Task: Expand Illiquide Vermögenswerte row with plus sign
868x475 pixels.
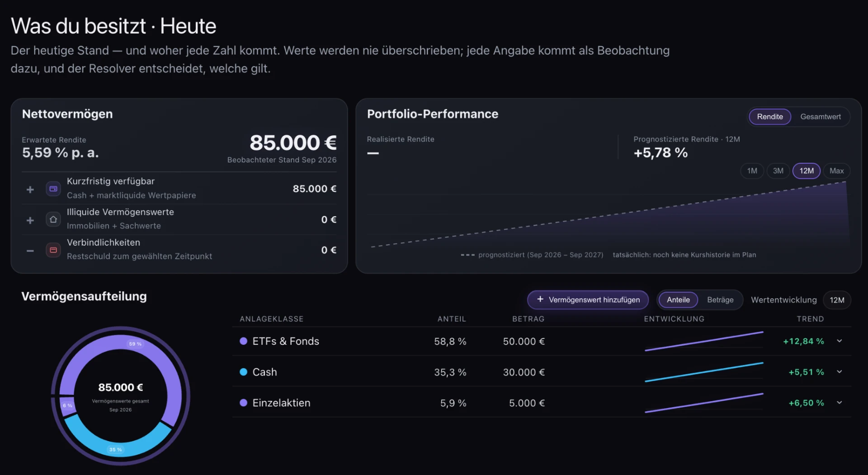Action: coord(30,220)
